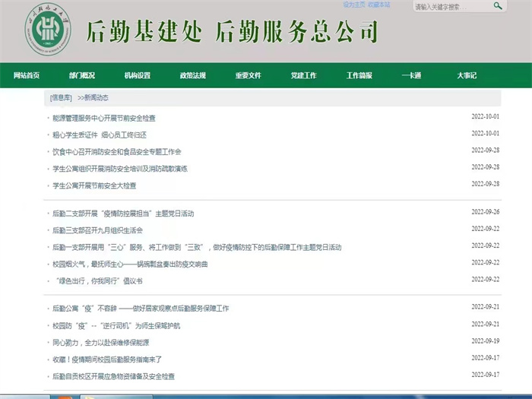Click the 收藏本站 link at top
Image resolution: width=532 pixels, height=399 pixels.
coord(379,4)
